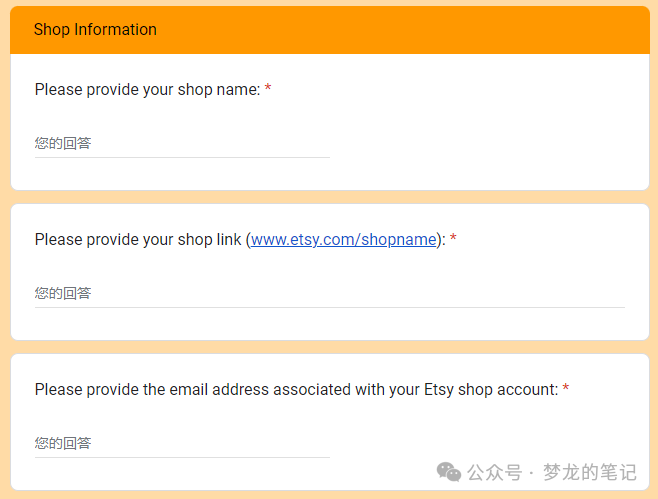Viewport: 658px width, 499px height.
Task: Focus the shop link answer field
Action: pos(330,294)
